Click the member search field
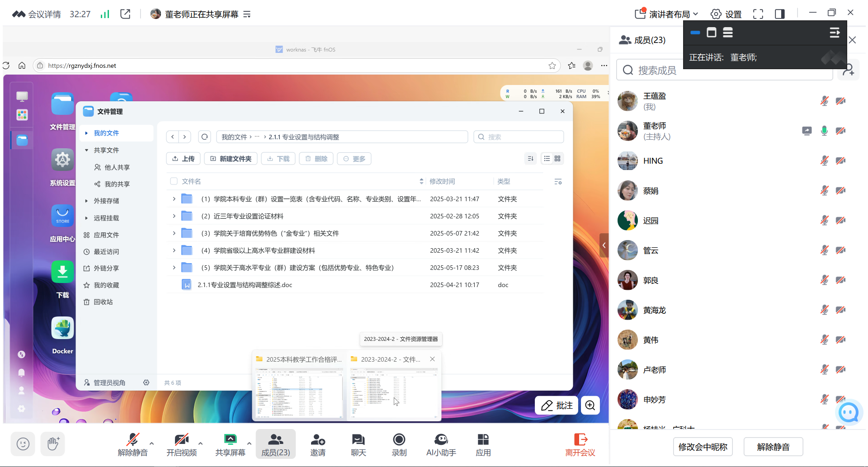868x467 pixels. (x=723, y=70)
